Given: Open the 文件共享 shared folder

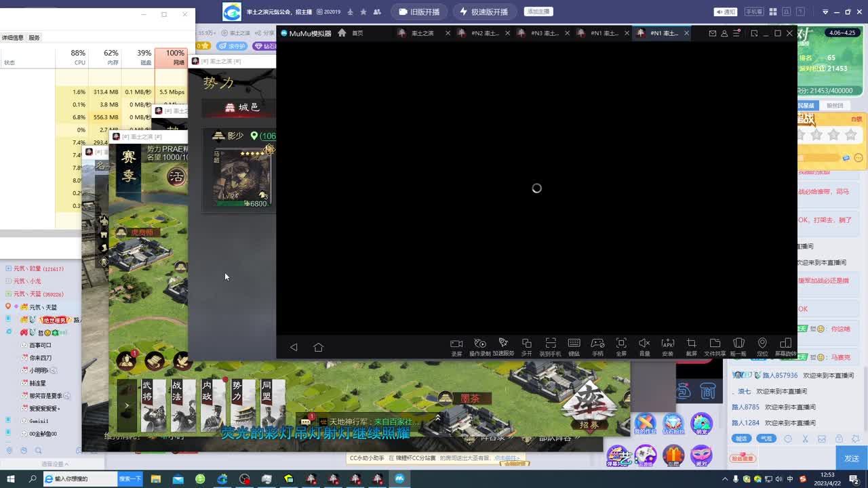Looking at the screenshot, I should pos(715,347).
